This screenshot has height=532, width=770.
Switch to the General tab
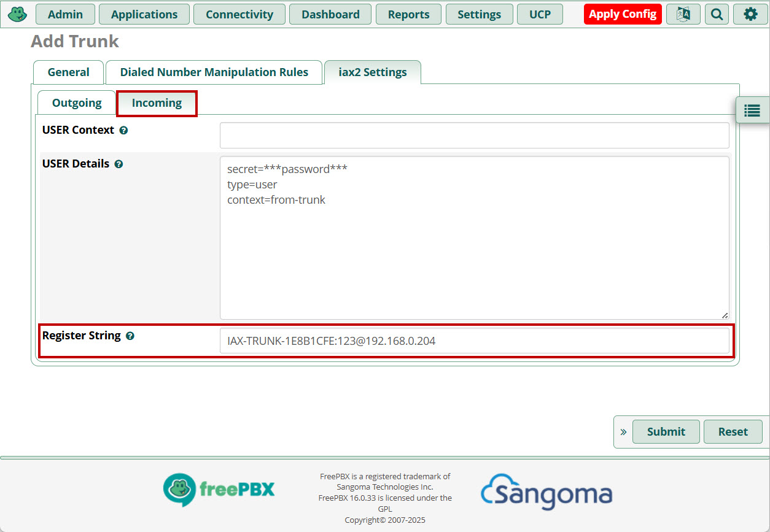(x=68, y=72)
